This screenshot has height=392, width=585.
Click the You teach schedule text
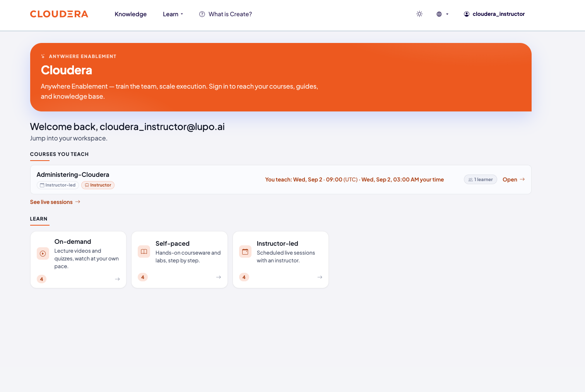[354, 180]
